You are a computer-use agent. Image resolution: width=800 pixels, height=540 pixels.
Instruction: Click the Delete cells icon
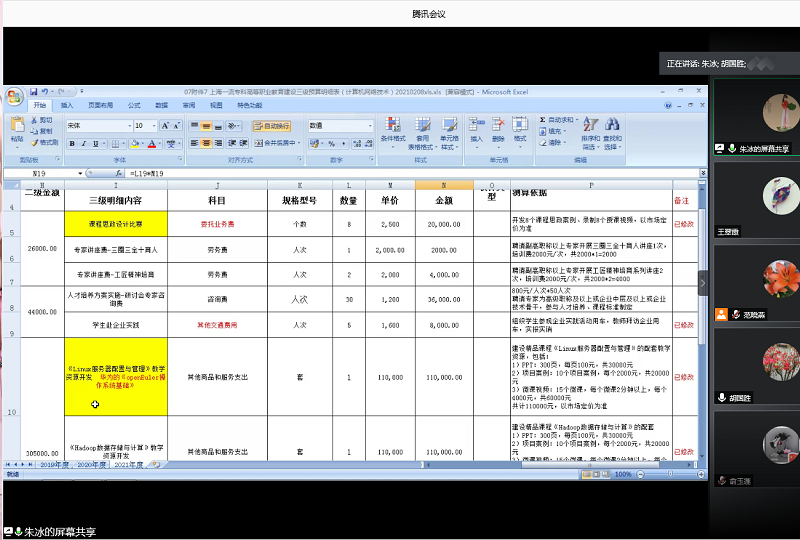[498, 127]
